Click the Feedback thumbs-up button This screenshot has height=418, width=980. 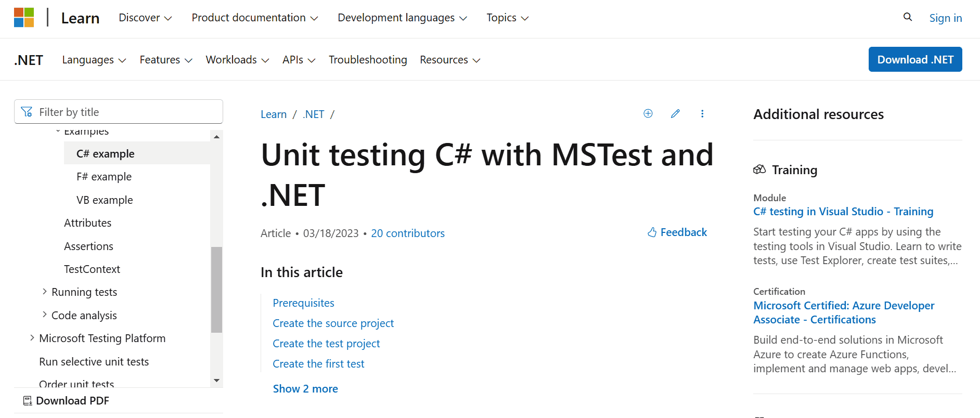[677, 232]
